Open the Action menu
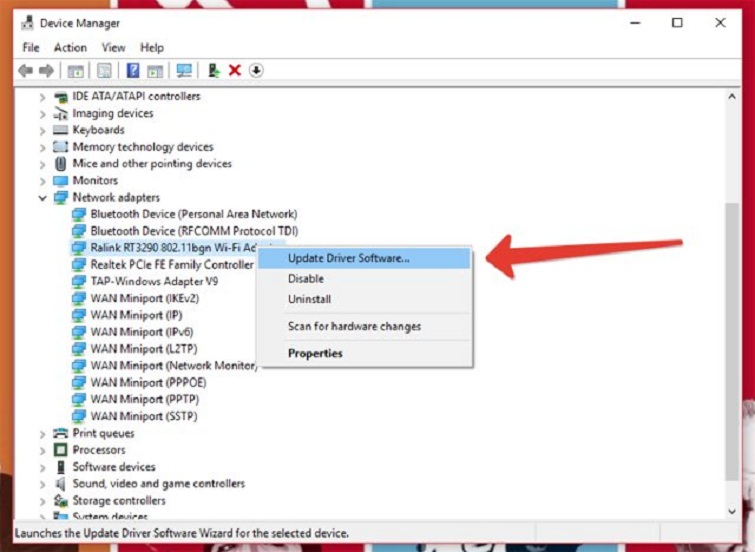The width and height of the screenshot is (755, 552). [x=70, y=47]
